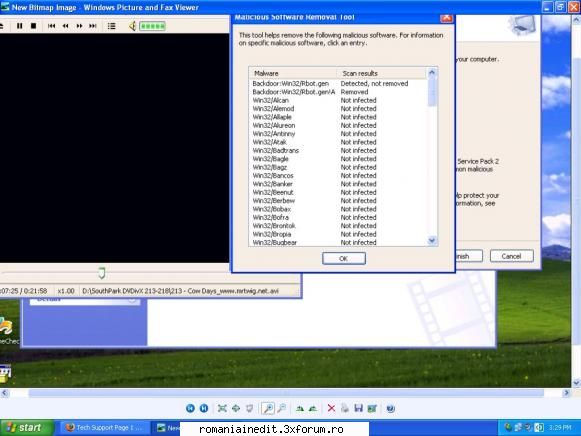Select the Win32/Bagle entry
This screenshot has width=581, height=436.
point(270,159)
